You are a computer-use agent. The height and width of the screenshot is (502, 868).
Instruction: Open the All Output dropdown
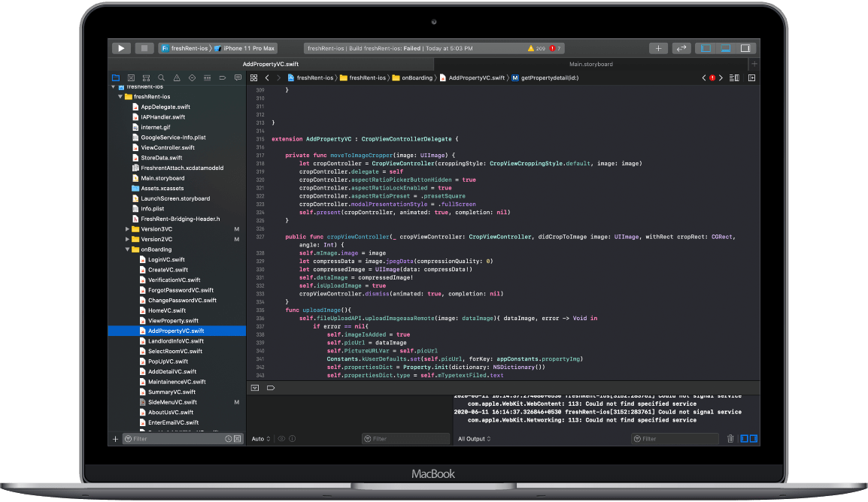pos(474,439)
